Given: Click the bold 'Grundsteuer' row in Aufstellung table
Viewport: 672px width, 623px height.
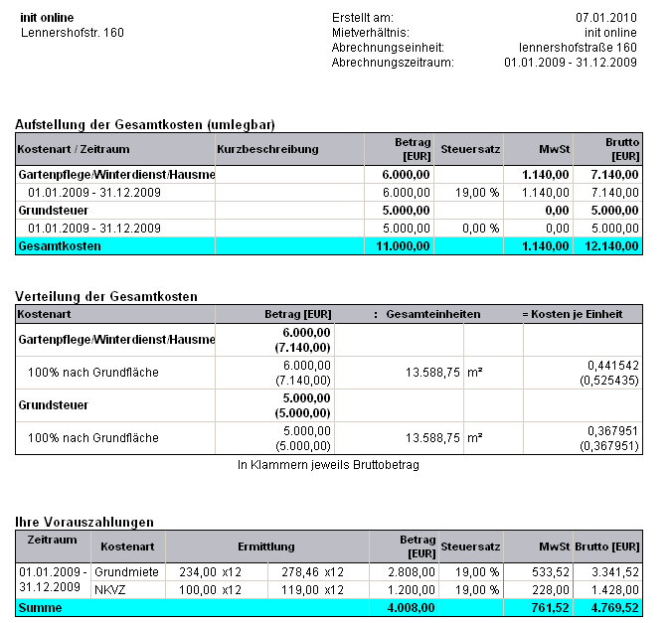Looking at the screenshot, I should (x=53, y=211).
